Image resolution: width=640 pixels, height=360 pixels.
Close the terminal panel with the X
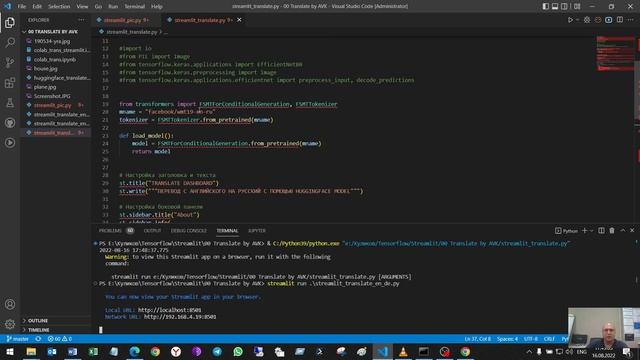632,231
